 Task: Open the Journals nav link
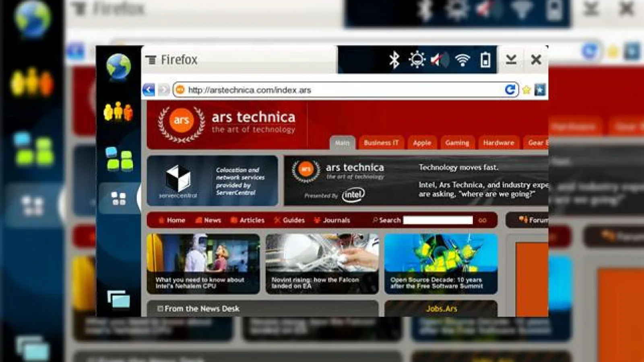(332, 220)
